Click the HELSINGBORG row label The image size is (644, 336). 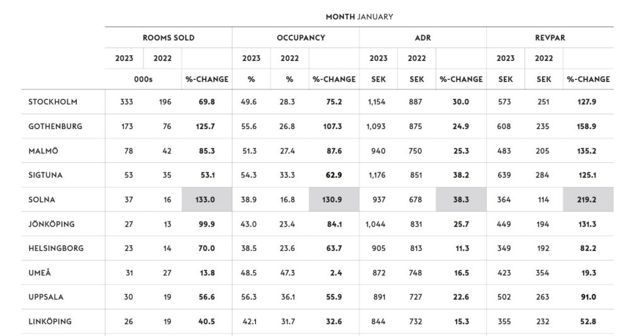[56, 248]
